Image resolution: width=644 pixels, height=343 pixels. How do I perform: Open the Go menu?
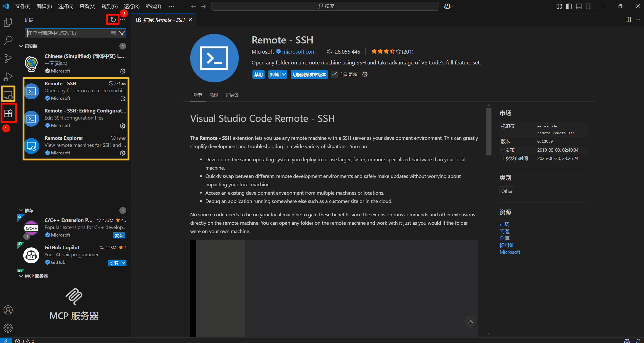110,6
